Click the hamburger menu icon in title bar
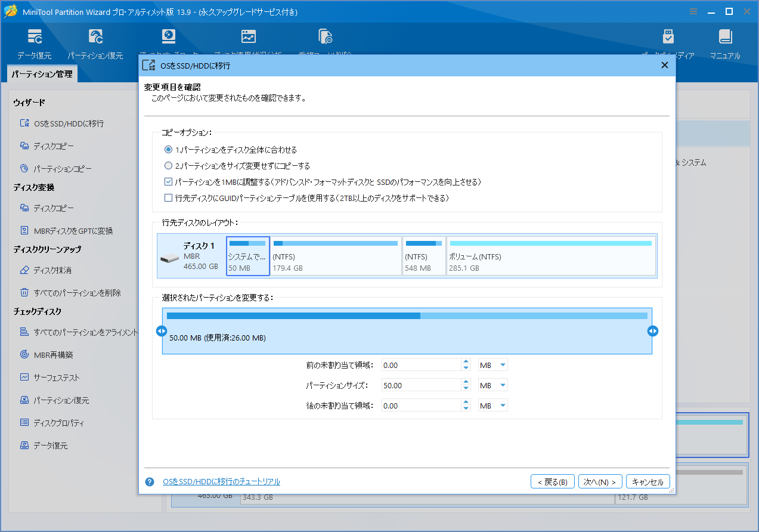 coord(693,11)
